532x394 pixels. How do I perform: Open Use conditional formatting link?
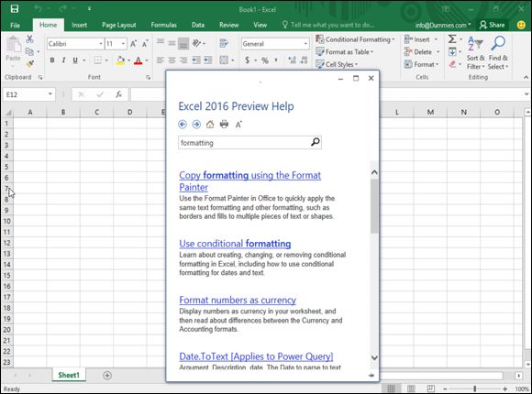point(235,244)
